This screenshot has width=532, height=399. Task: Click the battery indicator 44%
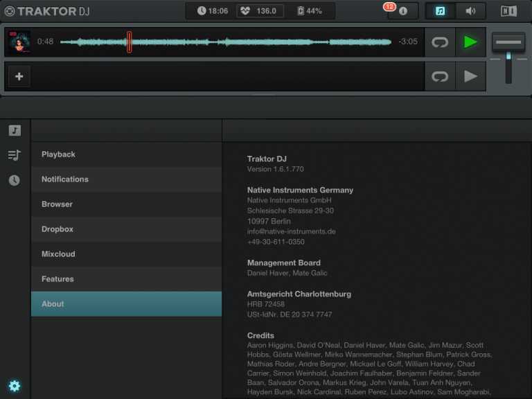309,11
